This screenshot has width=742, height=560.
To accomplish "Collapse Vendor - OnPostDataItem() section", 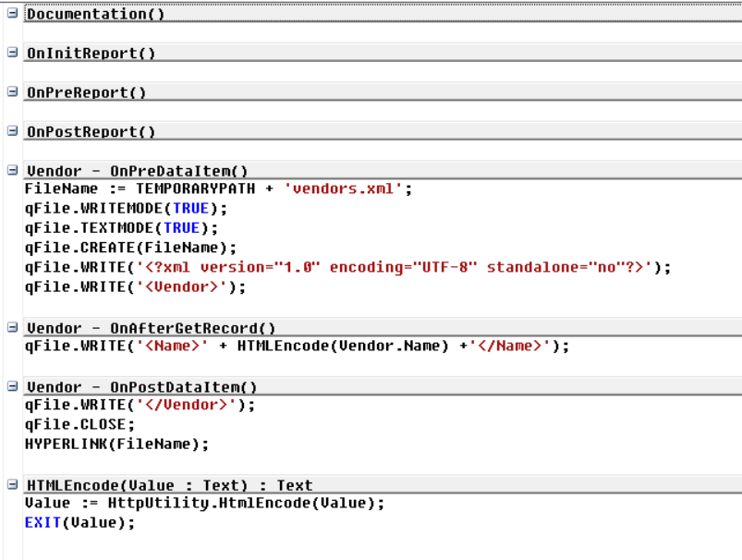I will click(x=13, y=387).
